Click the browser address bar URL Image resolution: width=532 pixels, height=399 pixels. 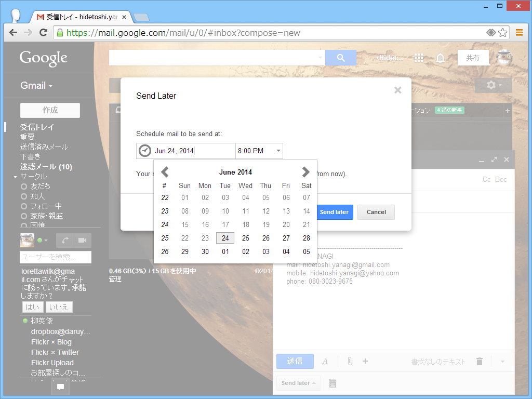[183, 33]
